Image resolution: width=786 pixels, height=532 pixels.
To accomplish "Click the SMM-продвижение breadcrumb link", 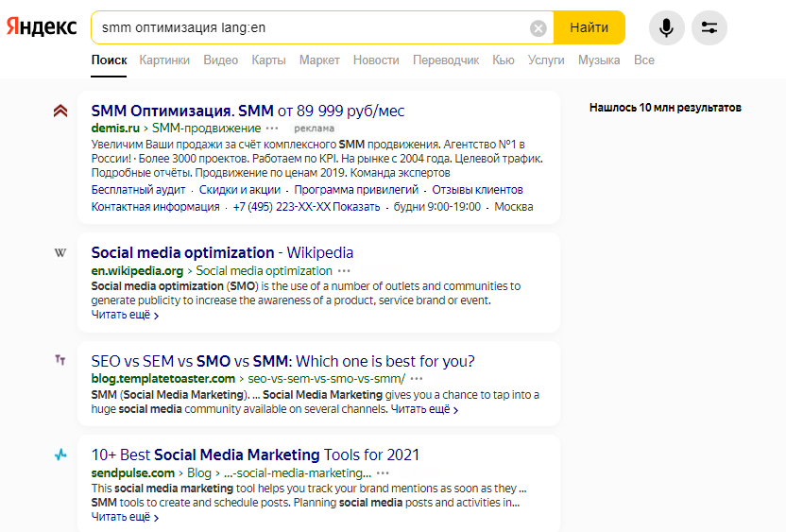I will point(207,129).
